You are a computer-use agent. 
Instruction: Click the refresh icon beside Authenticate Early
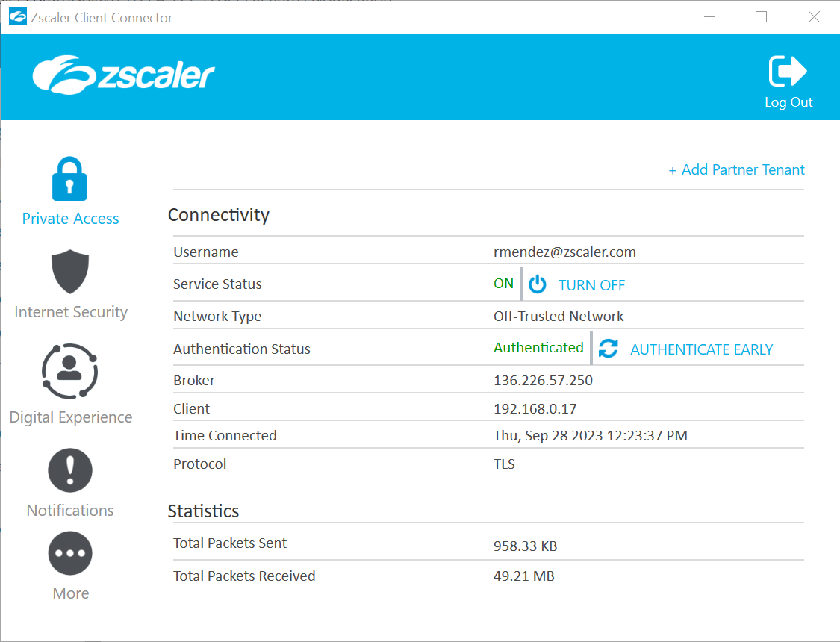pyautogui.click(x=609, y=347)
